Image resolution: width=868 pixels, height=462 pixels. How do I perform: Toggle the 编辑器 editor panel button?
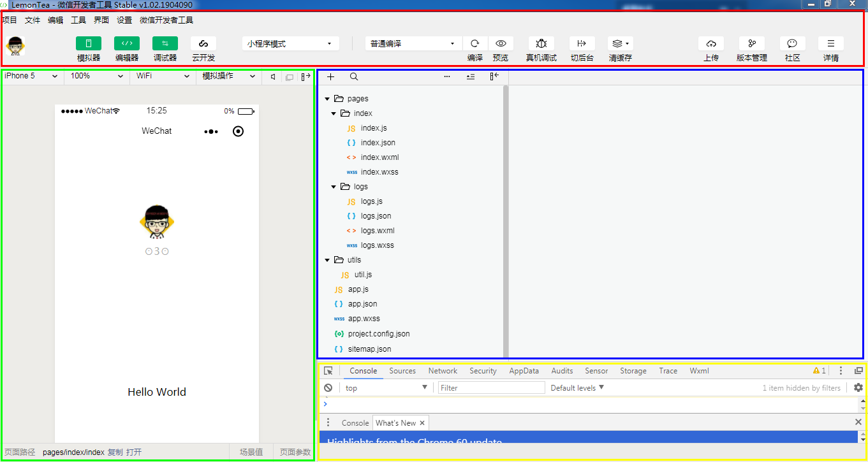(x=127, y=43)
